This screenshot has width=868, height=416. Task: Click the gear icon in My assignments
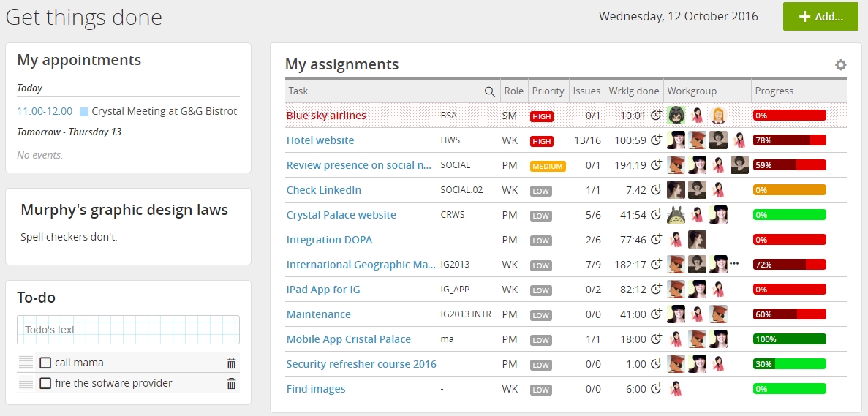(840, 65)
